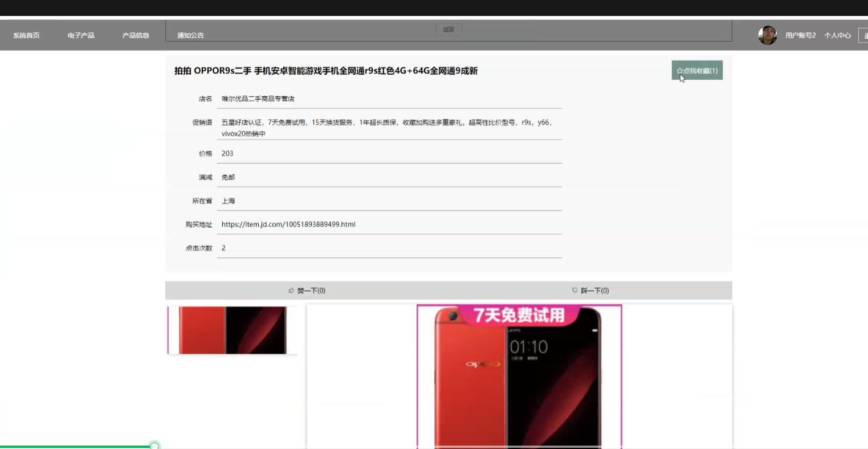Screen dimensions: 868x449
Task: Click the click-count value 2
Action: pos(223,248)
